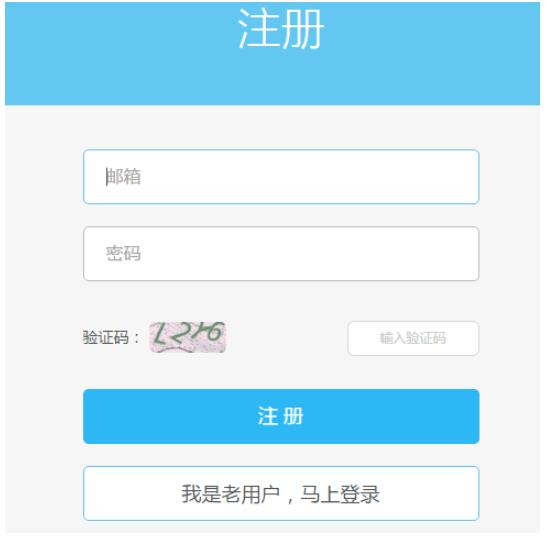Open 我是老用户，马上登录 login link
547x539 pixels.
[x=281, y=493]
